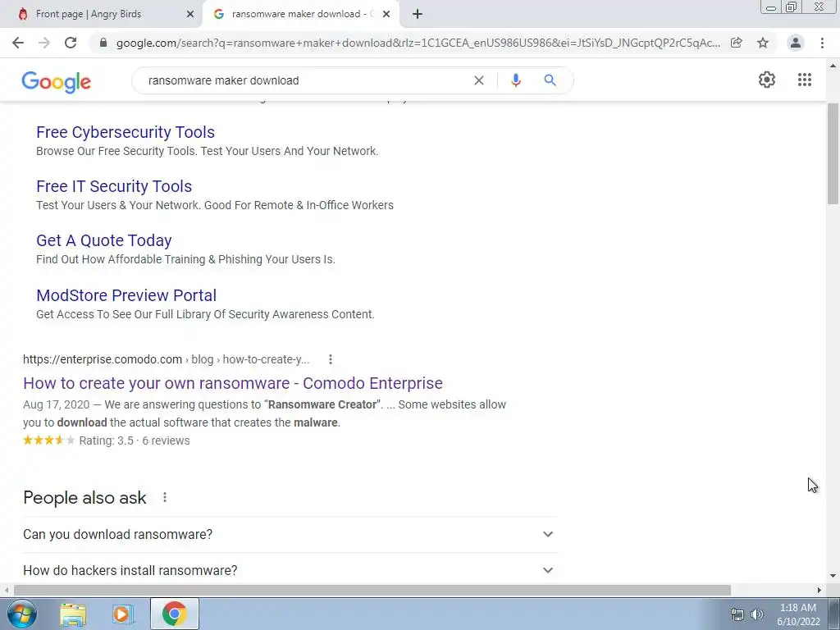
Task: Open Google search settings gear
Action: pyautogui.click(x=767, y=80)
